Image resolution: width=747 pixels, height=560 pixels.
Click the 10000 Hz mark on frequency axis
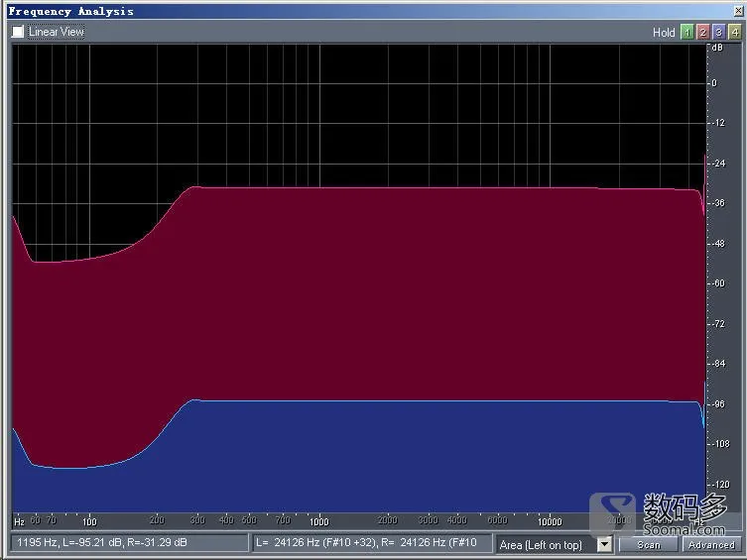pyautogui.click(x=550, y=521)
